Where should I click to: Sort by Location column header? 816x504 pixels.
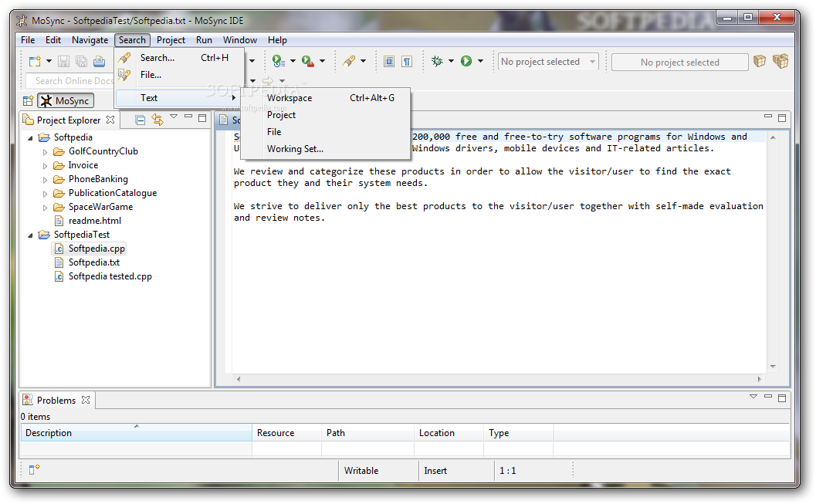[449, 433]
